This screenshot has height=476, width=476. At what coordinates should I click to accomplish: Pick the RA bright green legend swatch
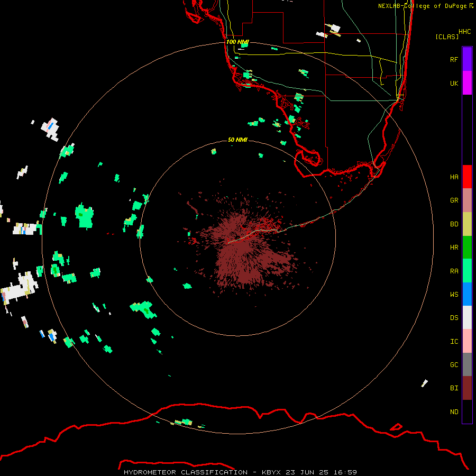(467, 271)
